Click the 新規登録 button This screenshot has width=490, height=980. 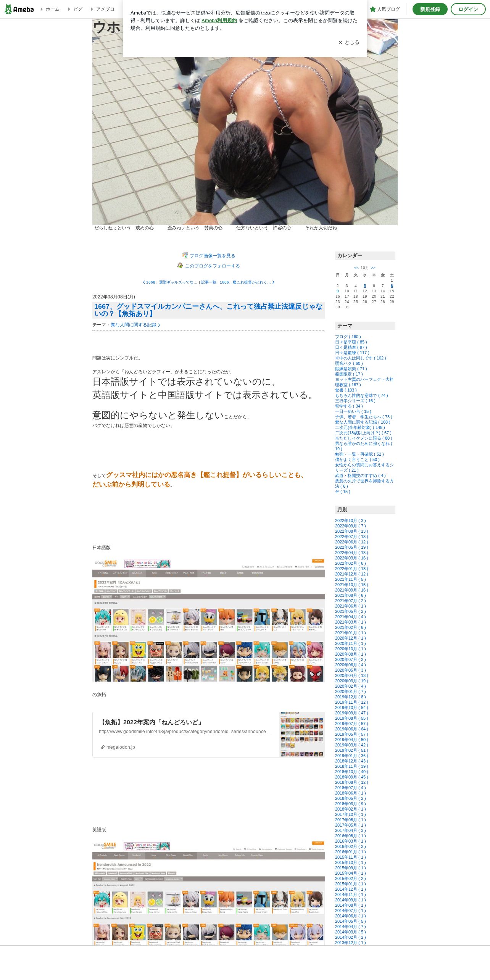430,9
